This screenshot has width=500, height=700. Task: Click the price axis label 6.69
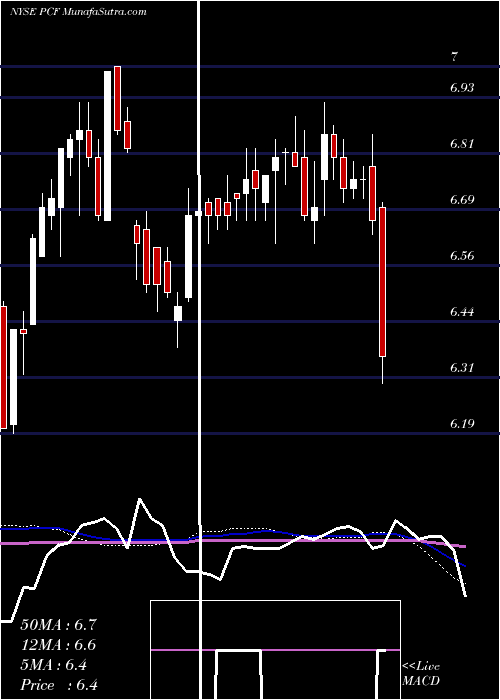click(462, 200)
